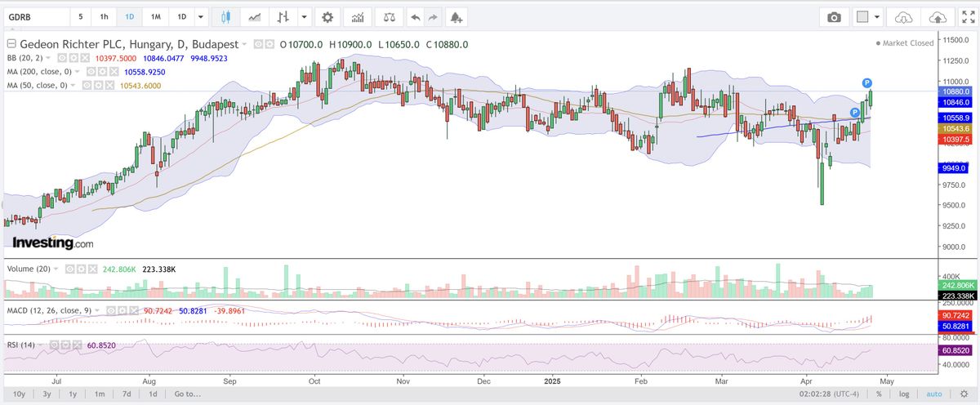Click the upper P pivot marker
The width and height of the screenshot is (980, 405).
coord(867,83)
